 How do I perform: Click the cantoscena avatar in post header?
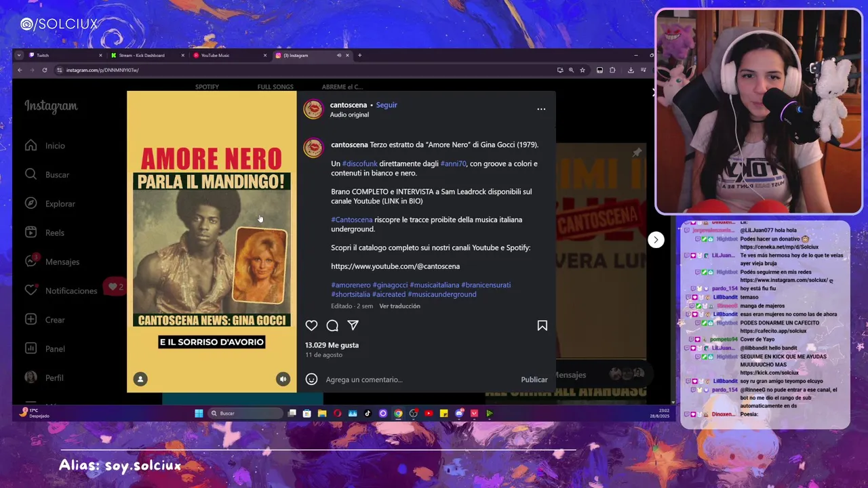[x=313, y=109]
